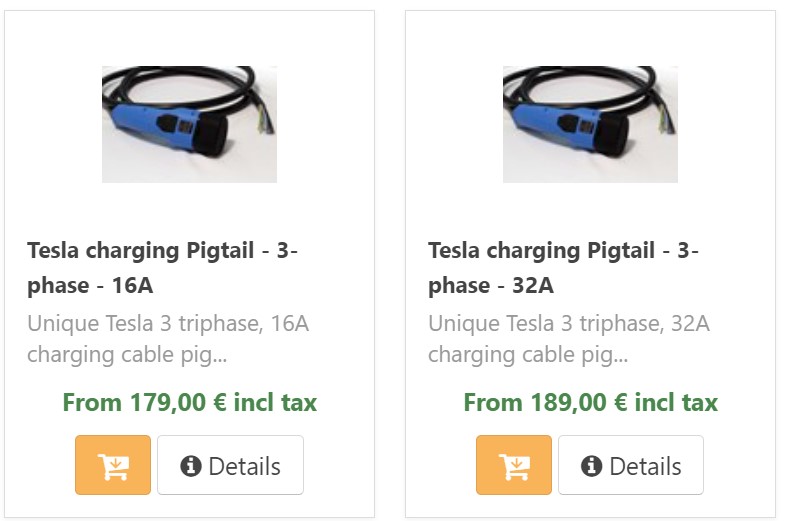The width and height of the screenshot is (787, 521).
Task: Follow the 'Tesla charging Pigtail - 3-phase - 16A' title
Action: (162, 267)
